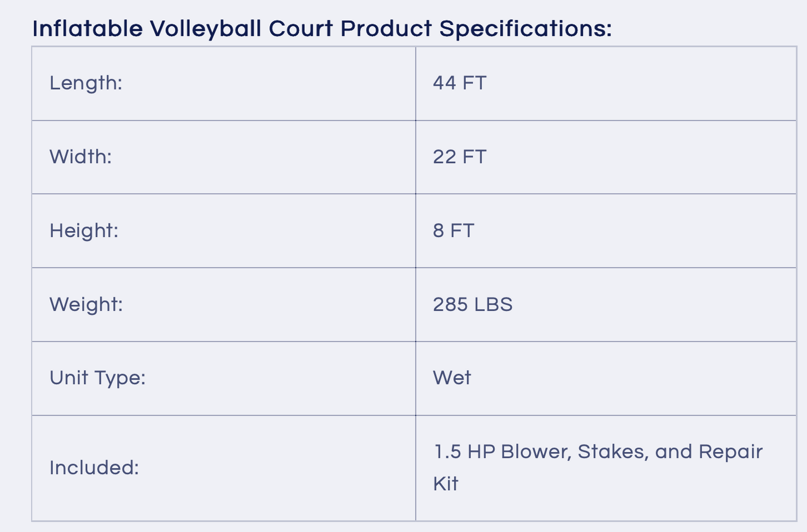Click the "Wet" unit type value
The image size is (807, 532).
point(452,378)
